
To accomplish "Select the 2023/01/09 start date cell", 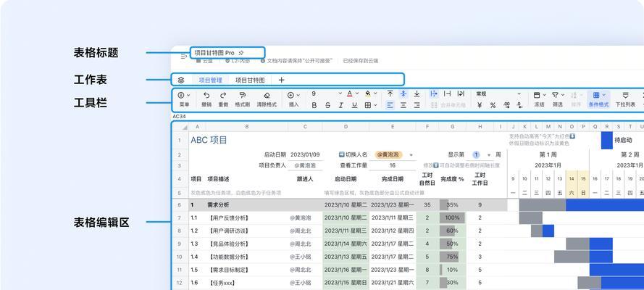I will point(305,155).
